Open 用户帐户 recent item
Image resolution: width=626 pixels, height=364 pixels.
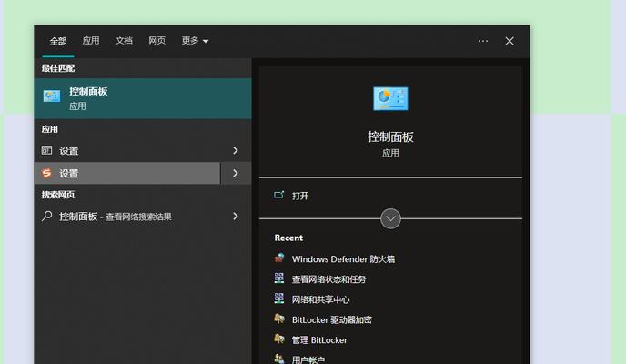(x=308, y=359)
